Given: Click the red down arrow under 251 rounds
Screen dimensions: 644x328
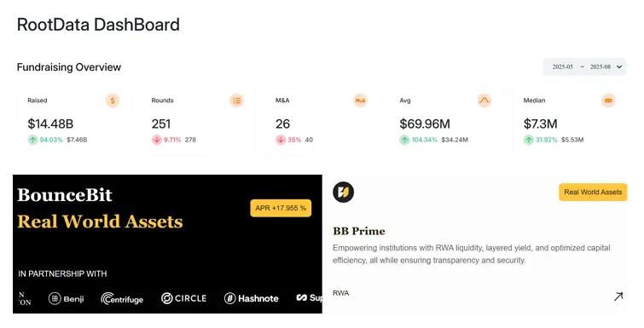Looking at the screenshot, I should pyautogui.click(x=157, y=140).
